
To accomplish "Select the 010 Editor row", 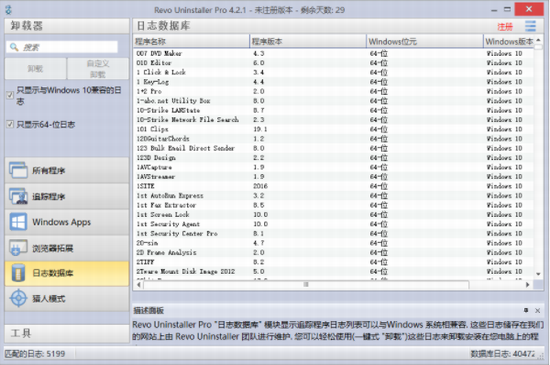I will tap(333, 63).
